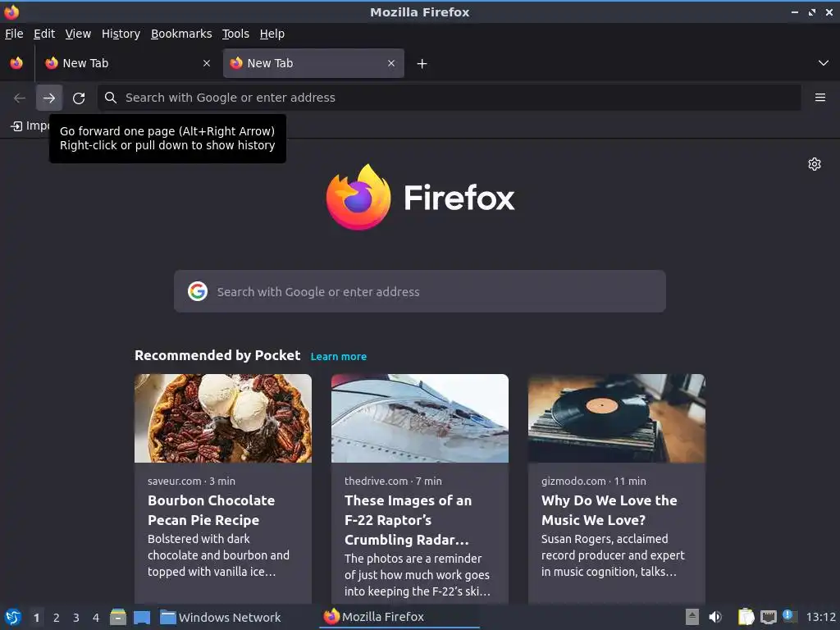Click Learn more link next to Pocket
Viewport: 840px width, 630px height.
pos(339,357)
